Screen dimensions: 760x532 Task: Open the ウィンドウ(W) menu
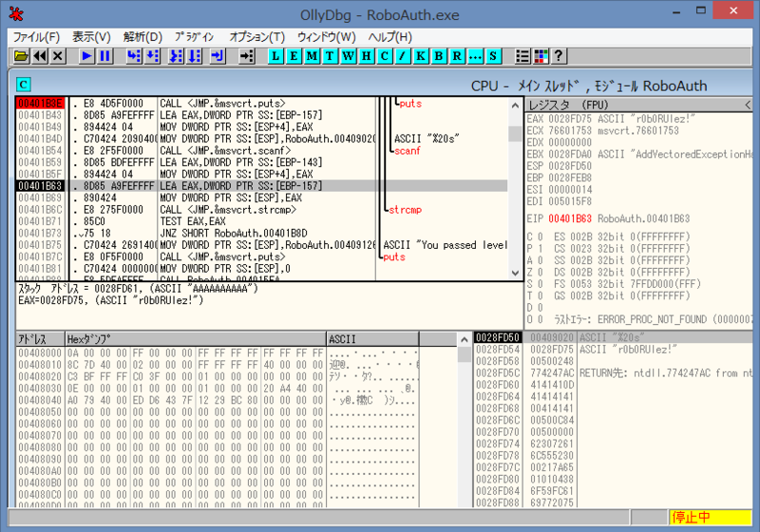click(x=326, y=37)
